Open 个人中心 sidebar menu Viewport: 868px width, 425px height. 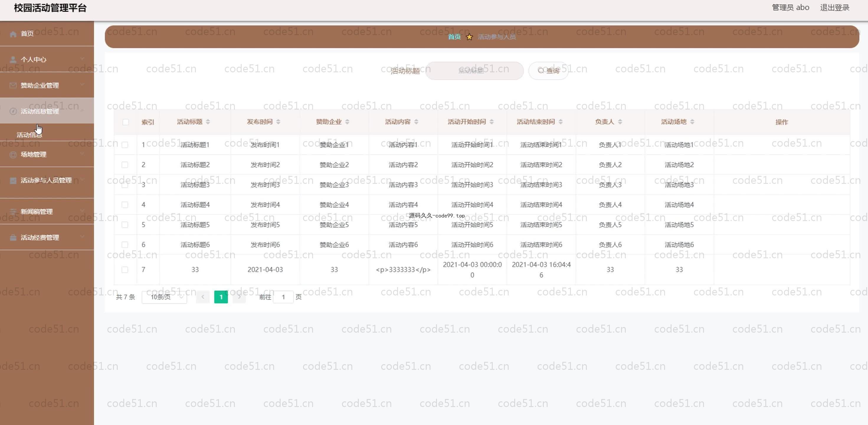click(47, 60)
